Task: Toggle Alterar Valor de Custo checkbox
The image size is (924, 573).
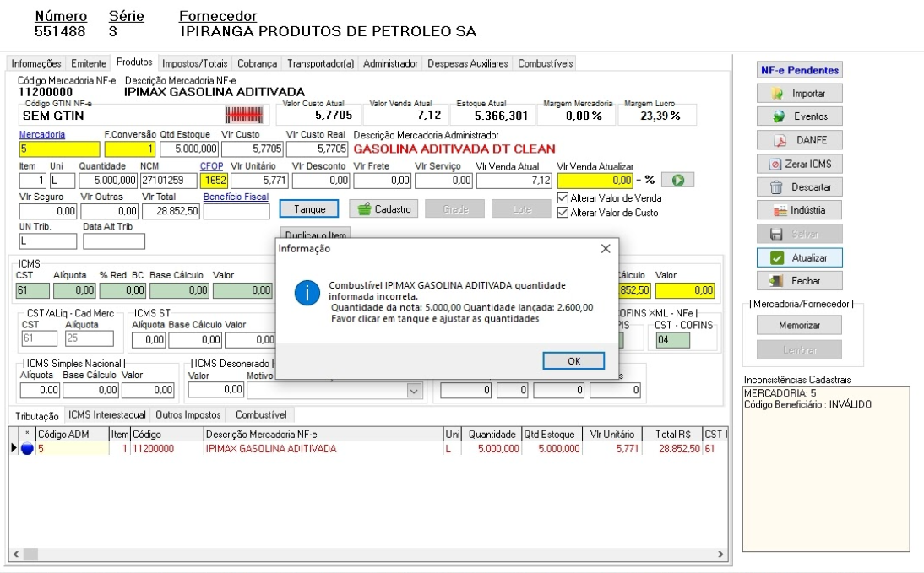Action: click(563, 213)
